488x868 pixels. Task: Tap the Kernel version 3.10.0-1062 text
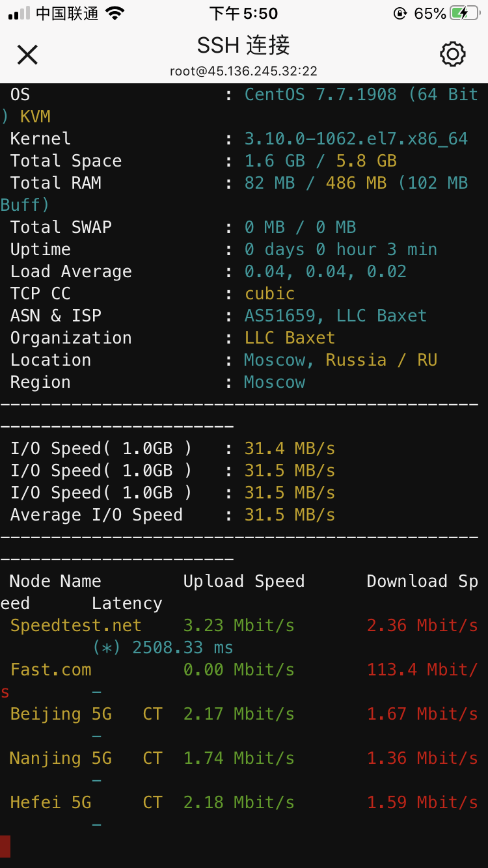(x=356, y=139)
